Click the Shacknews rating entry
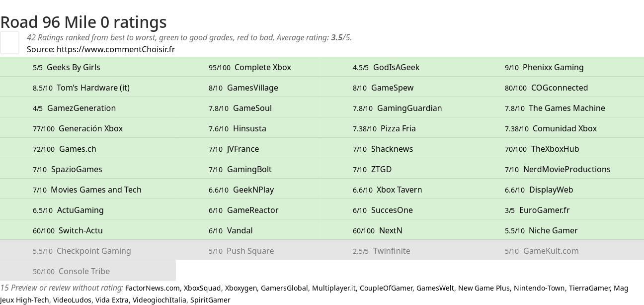 [x=392, y=149]
